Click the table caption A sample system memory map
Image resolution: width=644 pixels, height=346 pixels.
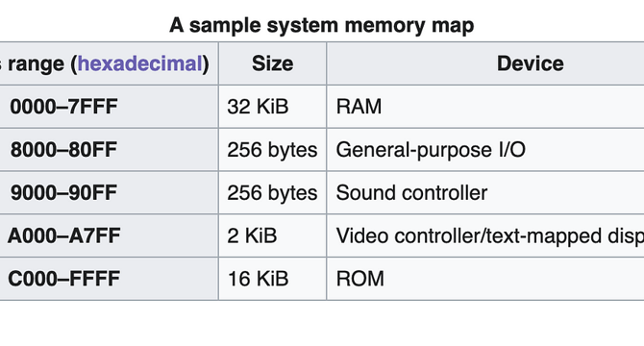pos(322,25)
